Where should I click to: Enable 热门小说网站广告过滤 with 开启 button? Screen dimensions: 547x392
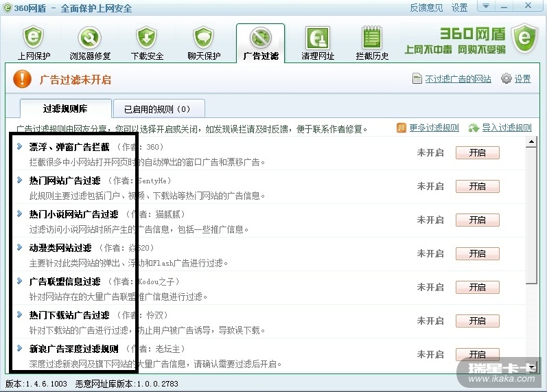(x=477, y=220)
